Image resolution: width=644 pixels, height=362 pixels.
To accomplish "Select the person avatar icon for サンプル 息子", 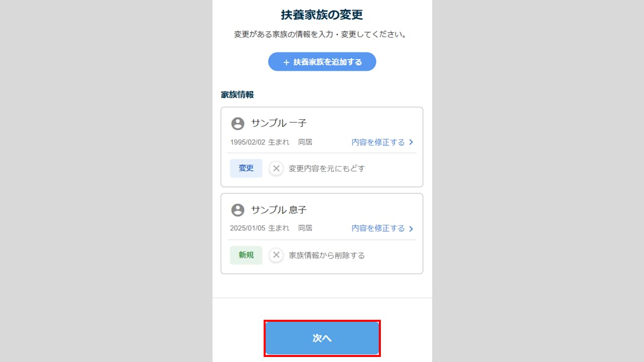I will (237, 210).
